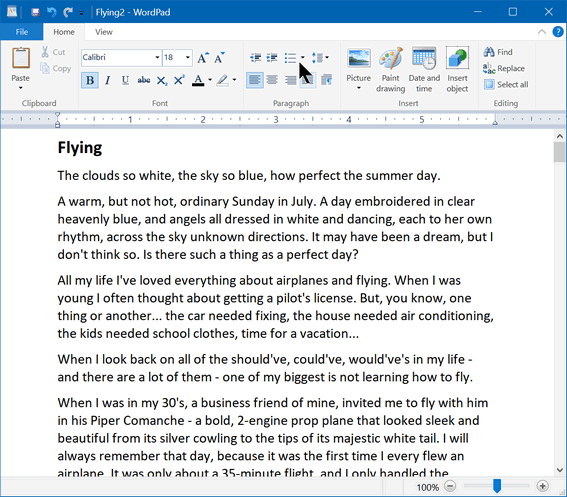Click the zoom slider handle
The width and height of the screenshot is (567, 497).
click(497, 486)
